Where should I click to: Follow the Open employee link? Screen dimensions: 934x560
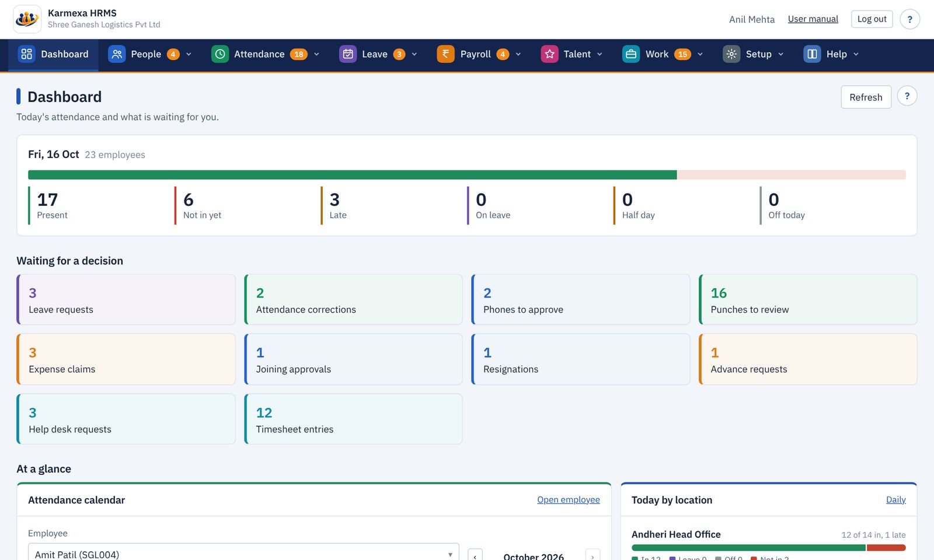pos(569,500)
